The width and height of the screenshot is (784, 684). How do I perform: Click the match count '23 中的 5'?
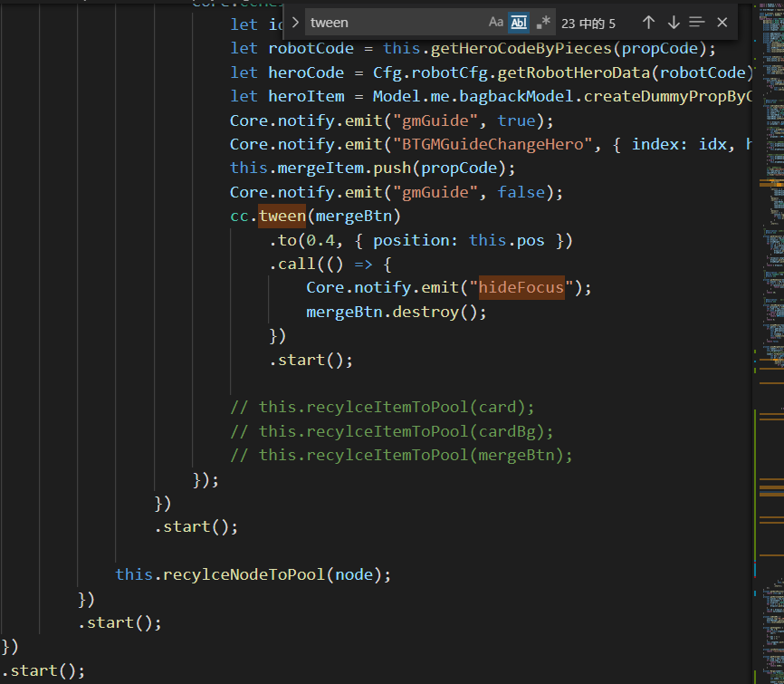point(588,24)
